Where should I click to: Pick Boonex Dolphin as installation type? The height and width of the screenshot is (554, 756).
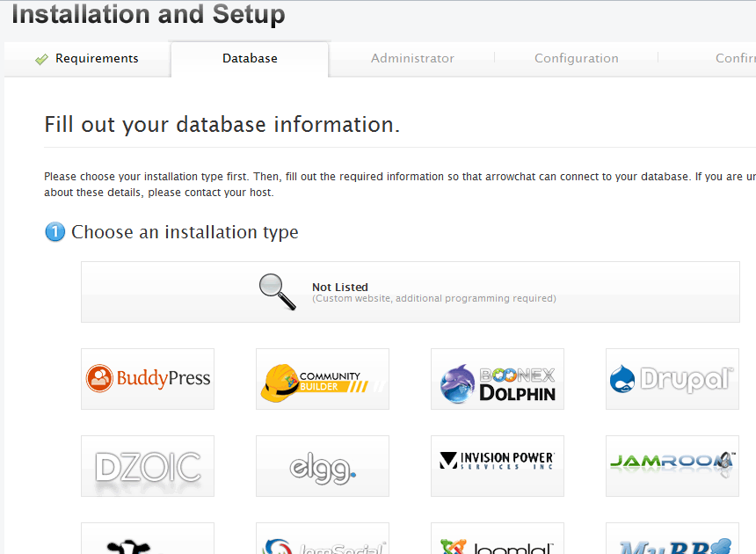(498, 379)
